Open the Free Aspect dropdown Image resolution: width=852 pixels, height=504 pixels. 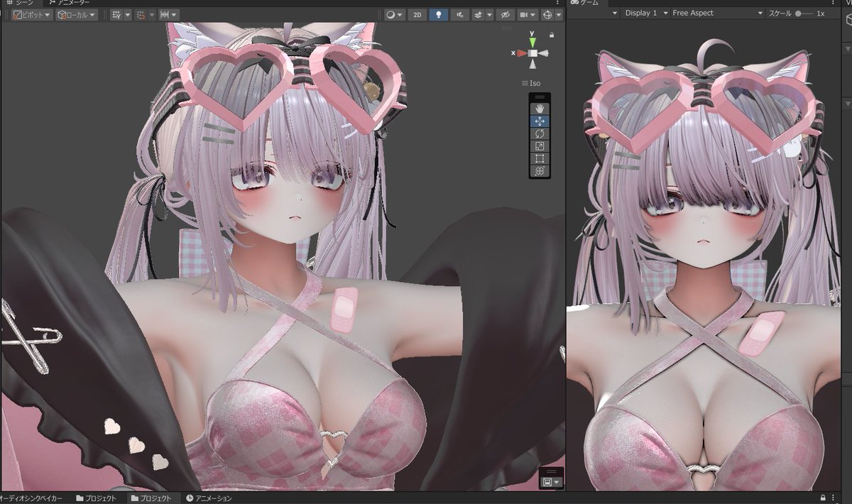pyautogui.click(x=718, y=13)
